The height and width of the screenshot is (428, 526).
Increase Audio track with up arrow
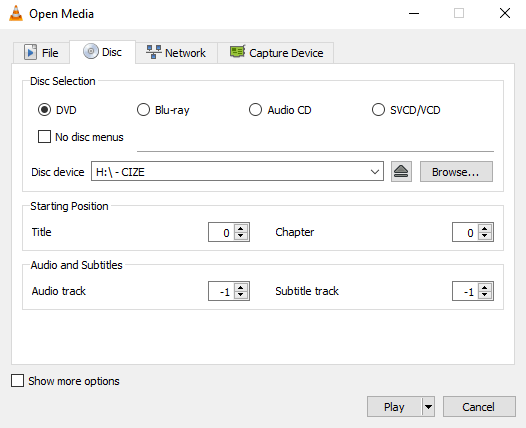pos(241,287)
